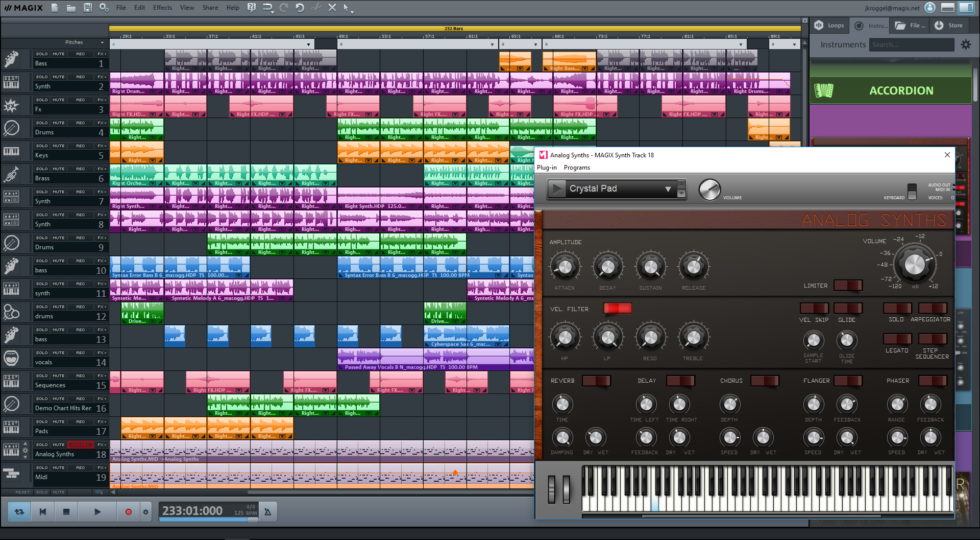Viewport: 980px width, 540px height.
Task: Click inside the instrument Search field
Action: 912,44
